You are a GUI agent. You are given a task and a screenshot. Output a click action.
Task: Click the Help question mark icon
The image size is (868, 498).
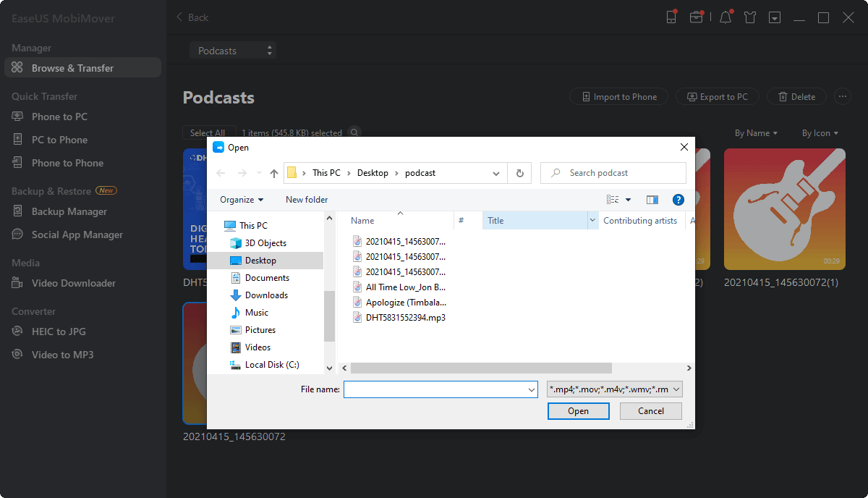(x=678, y=200)
